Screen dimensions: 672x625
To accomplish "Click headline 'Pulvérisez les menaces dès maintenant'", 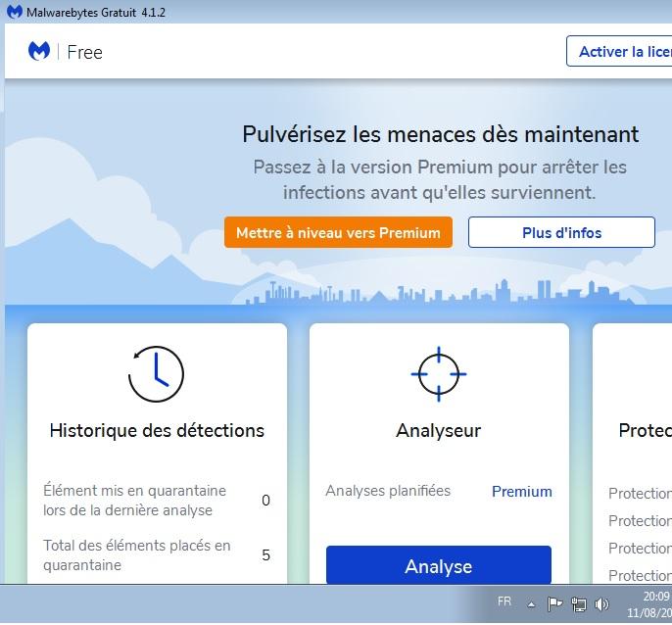I will point(440,134).
